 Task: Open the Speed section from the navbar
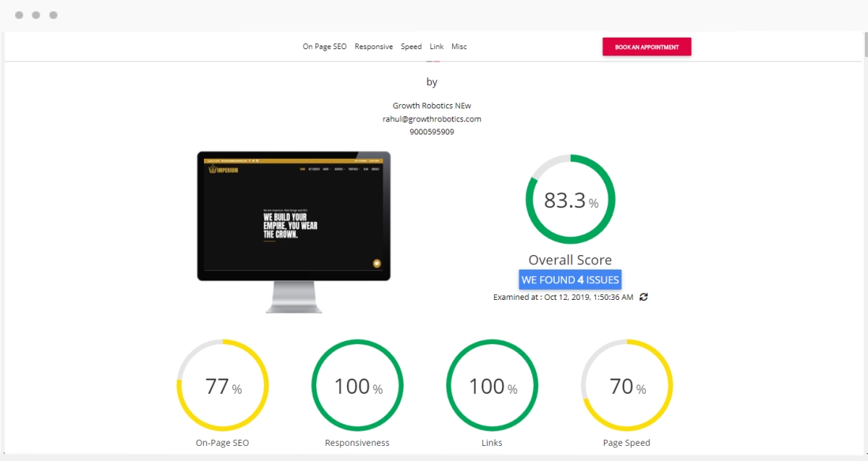411,46
